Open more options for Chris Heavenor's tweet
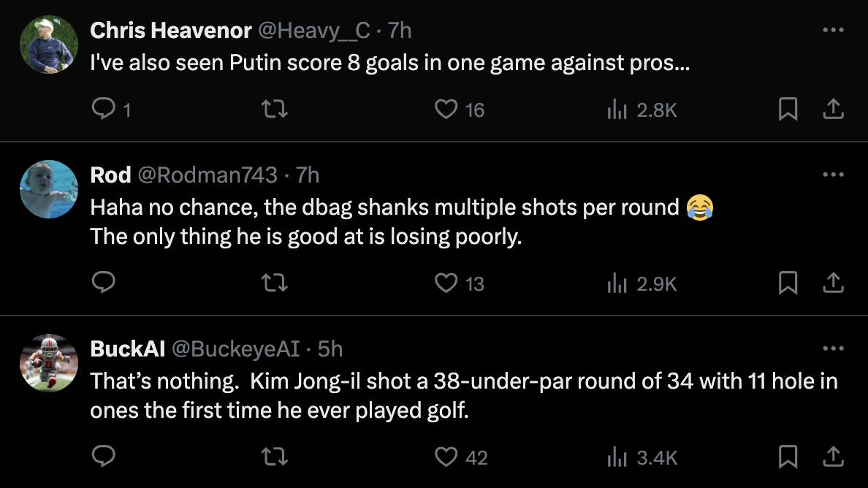The height and width of the screenshot is (488, 868). tap(833, 30)
